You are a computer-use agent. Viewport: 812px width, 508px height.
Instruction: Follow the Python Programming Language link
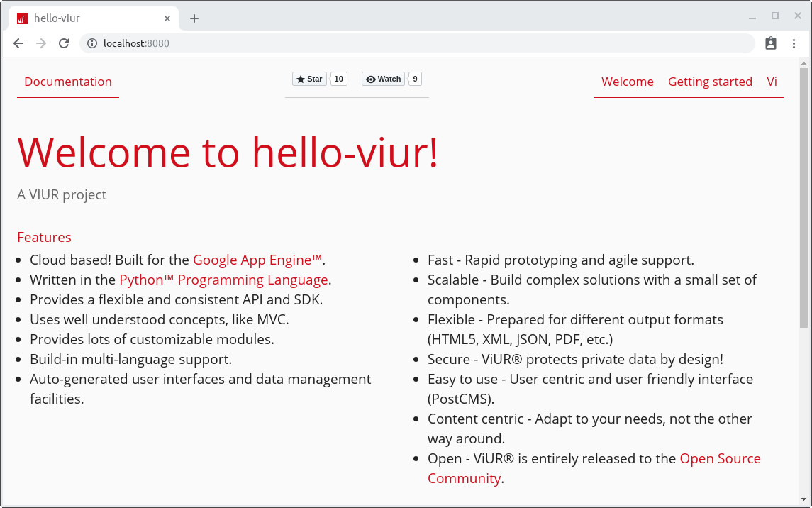[223, 280]
